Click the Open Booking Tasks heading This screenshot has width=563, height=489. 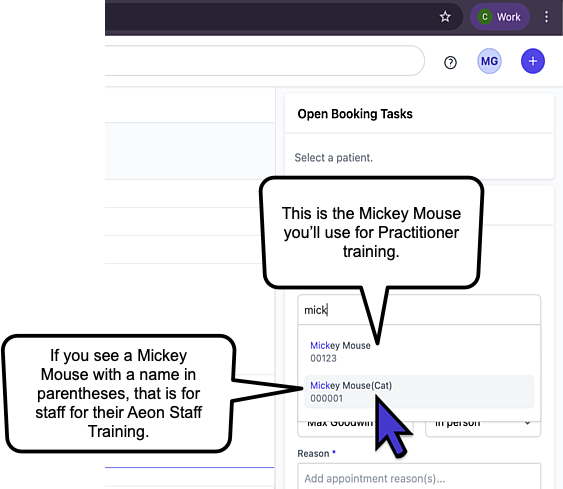[x=355, y=114]
